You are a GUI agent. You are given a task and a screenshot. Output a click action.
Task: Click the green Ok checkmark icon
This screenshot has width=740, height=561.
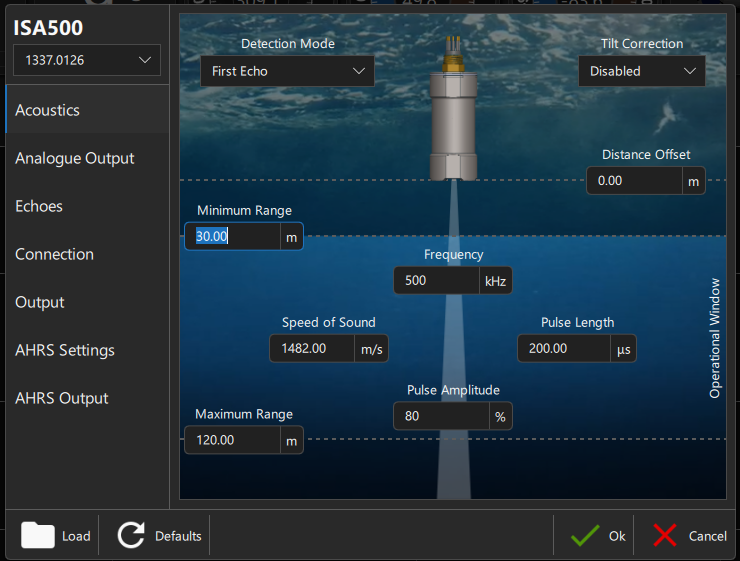pyautogui.click(x=585, y=535)
